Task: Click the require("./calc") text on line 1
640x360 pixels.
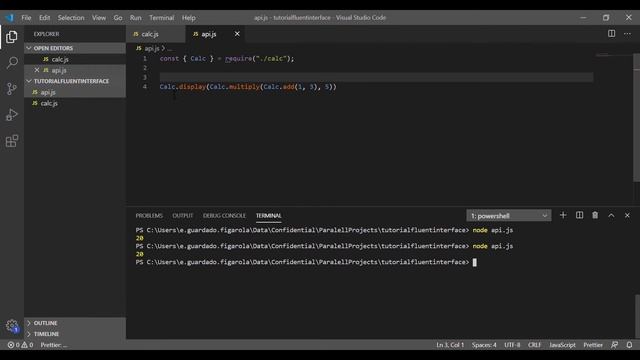Action: pos(259,58)
